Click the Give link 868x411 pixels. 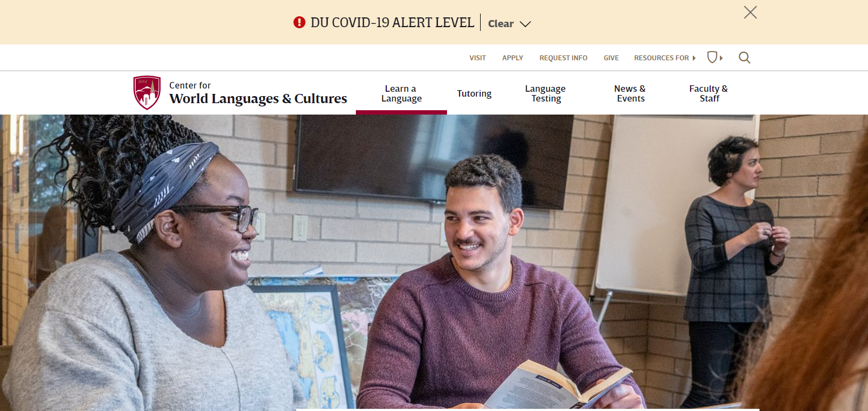[611, 58]
